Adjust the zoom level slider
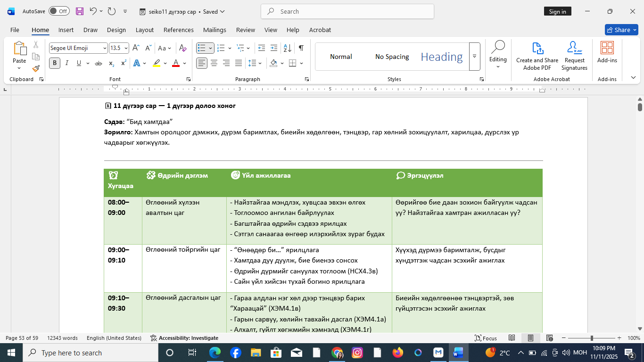 pos(592,338)
